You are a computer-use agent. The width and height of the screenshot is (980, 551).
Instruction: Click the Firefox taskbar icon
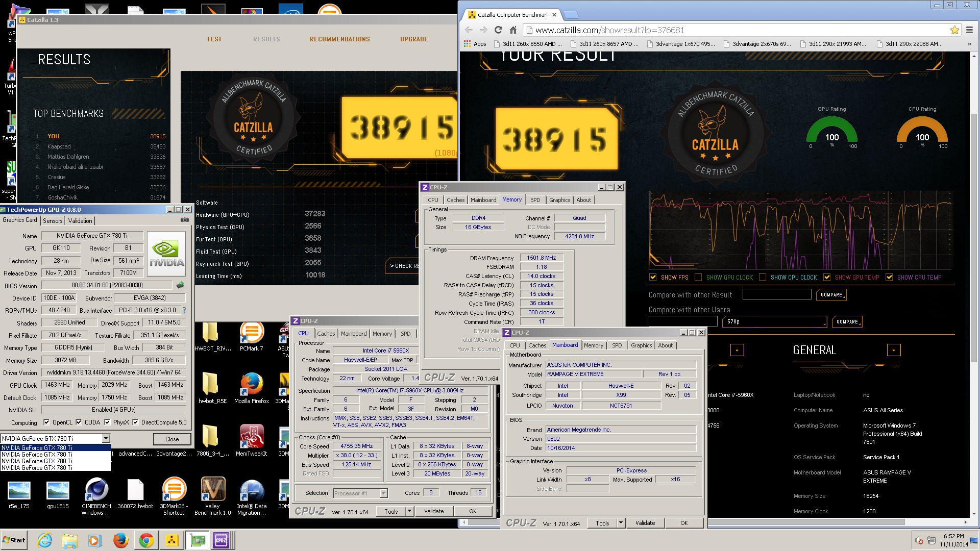[120, 540]
